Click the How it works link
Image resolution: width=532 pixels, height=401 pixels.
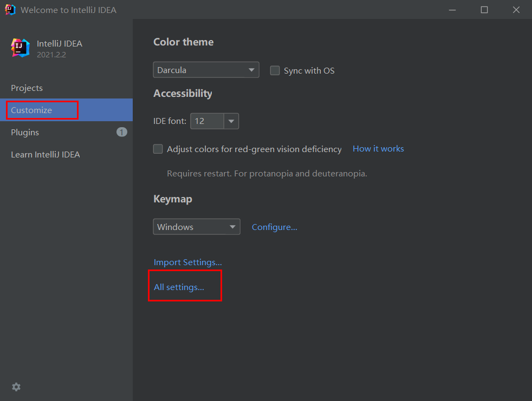[x=378, y=148]
